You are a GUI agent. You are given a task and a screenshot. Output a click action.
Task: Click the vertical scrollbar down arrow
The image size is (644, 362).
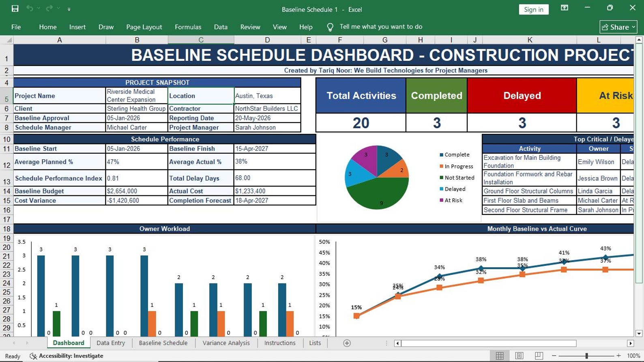tap(639, 333)
